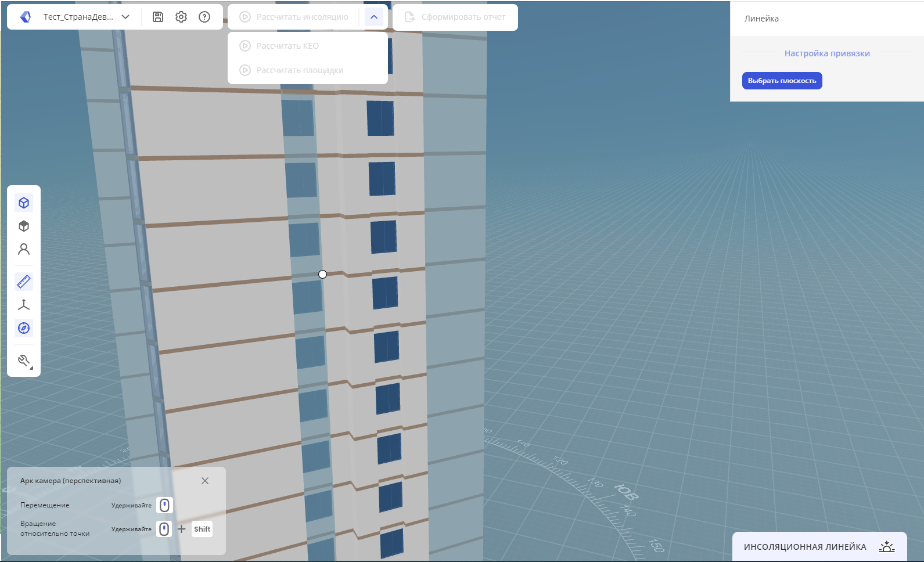Screen dimensions: 924x562
Task: Select wireframe cube view icon
Action: tap(24, 203)
